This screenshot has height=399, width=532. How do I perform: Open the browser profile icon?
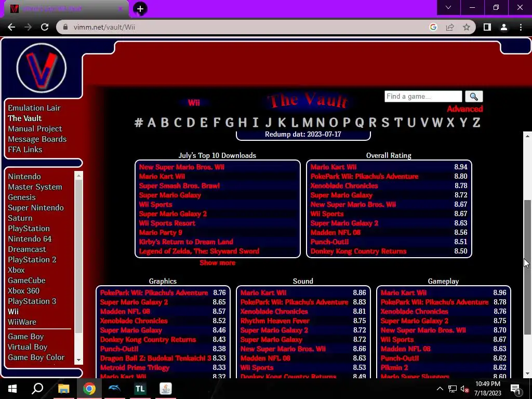504,27
